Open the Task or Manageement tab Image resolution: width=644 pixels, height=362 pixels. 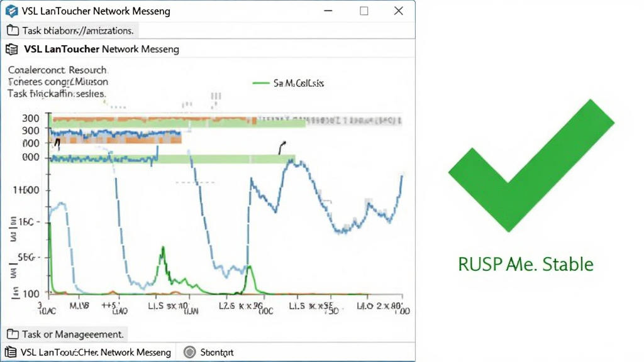click(65, 334)
